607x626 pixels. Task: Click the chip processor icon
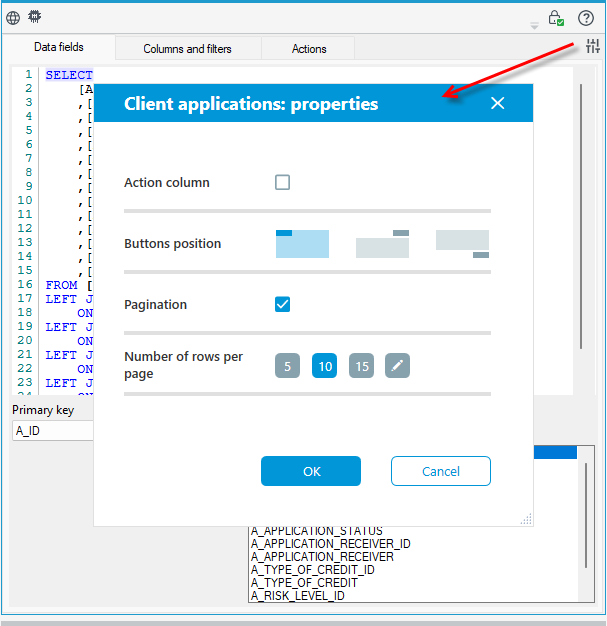point(35,17)
